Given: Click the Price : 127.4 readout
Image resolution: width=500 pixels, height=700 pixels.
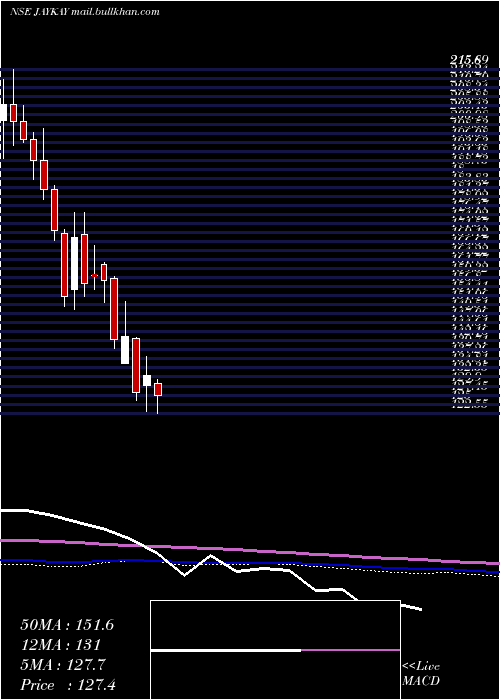Looking at the screenshot, I should 68,685.
